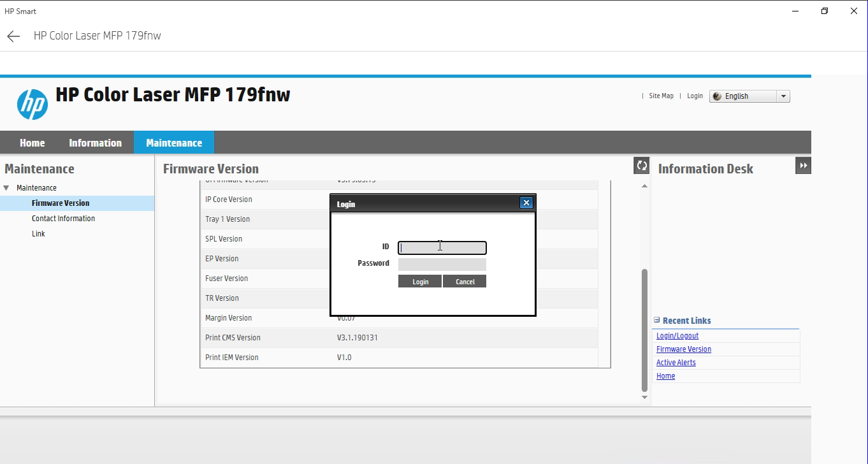Click the Login link in the header
This screenshot has width=868, height=464.
[695, 96]
